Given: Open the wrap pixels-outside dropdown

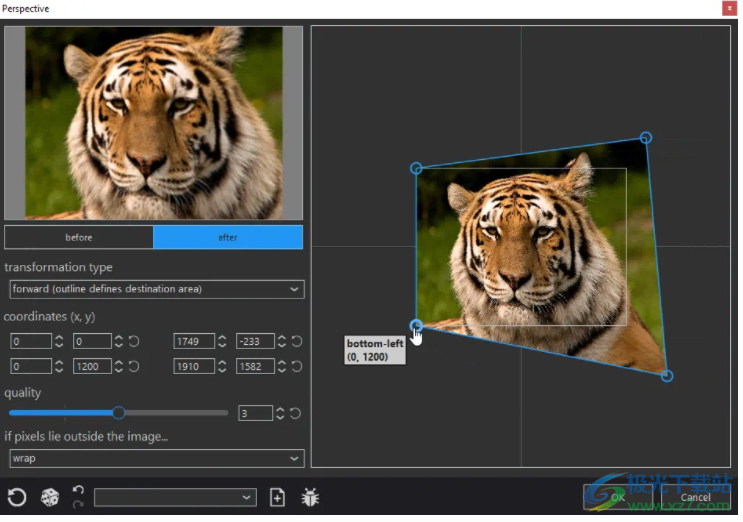Looking at the screenshot, I should pos(157,459).
